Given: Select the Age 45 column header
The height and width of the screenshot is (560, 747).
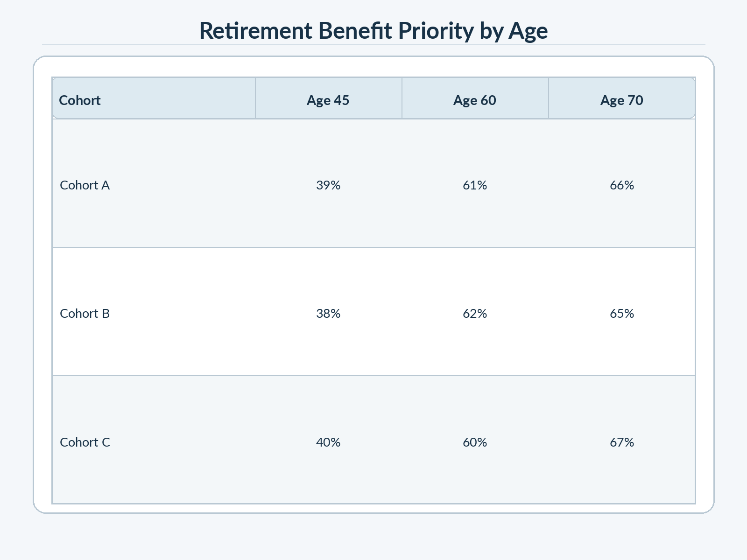Looking at the screenshot, I should 329,98.
